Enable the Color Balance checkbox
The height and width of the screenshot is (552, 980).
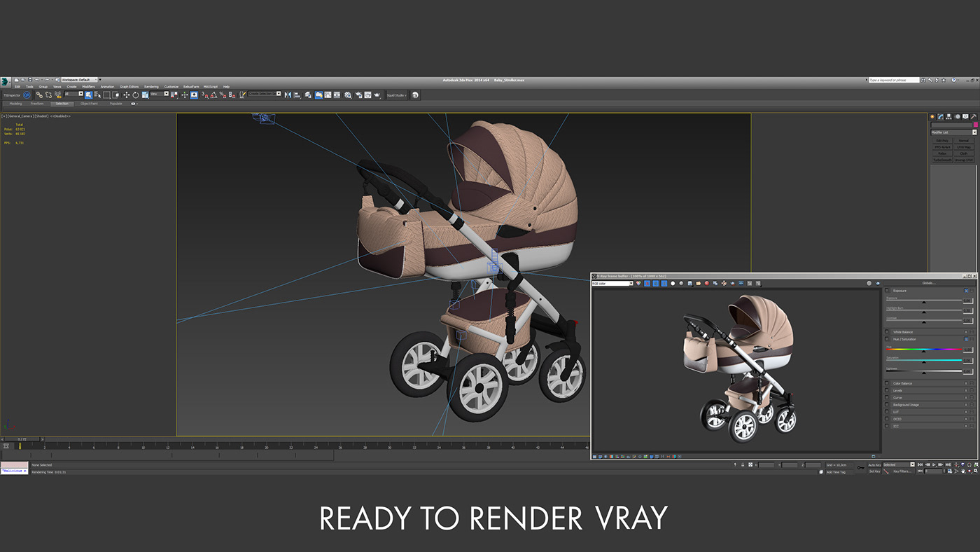coord(887,383)
